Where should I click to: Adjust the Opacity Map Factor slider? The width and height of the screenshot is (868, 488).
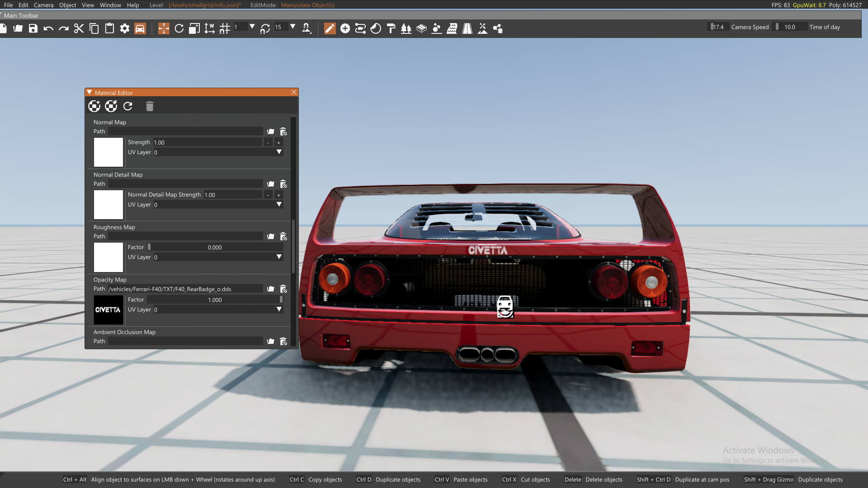[215, 300]
